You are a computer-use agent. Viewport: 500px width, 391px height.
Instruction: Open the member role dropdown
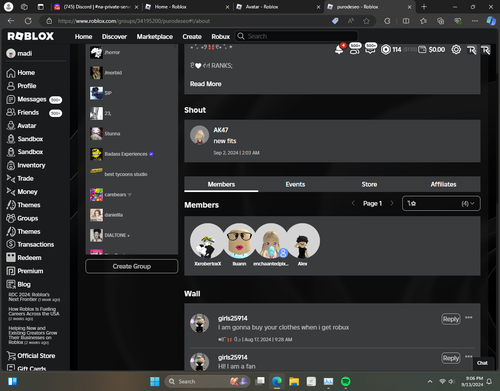[441, 203]
